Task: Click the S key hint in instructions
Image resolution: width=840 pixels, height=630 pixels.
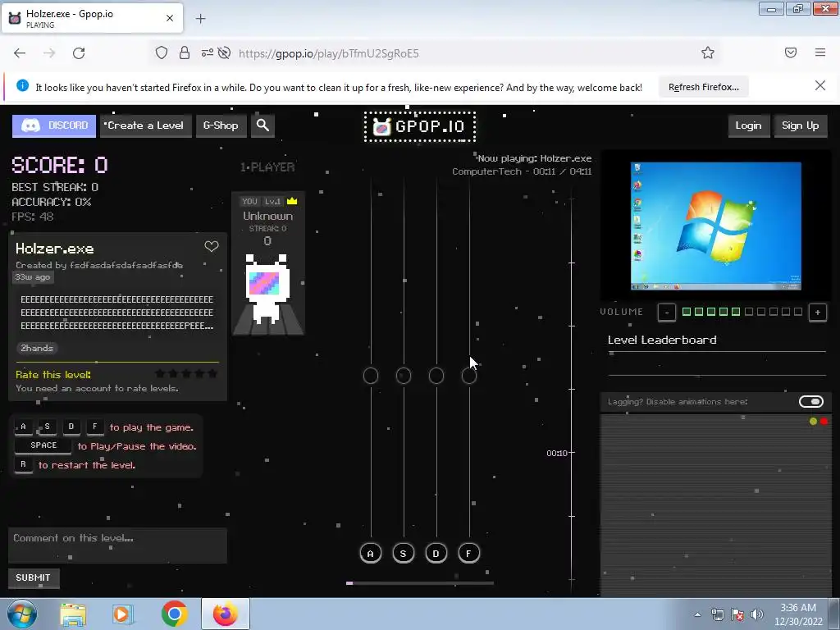Action: coord(47,427)
